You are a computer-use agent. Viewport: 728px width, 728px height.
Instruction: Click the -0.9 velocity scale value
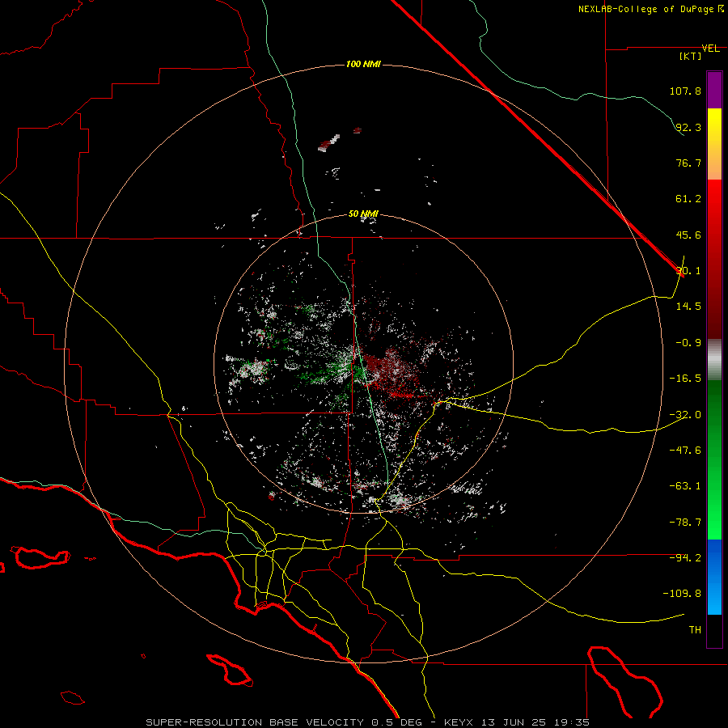coord(688,343)
